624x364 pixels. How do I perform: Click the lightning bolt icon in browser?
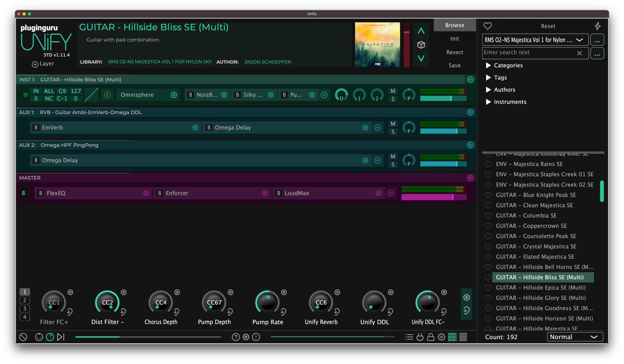point(597,26)
